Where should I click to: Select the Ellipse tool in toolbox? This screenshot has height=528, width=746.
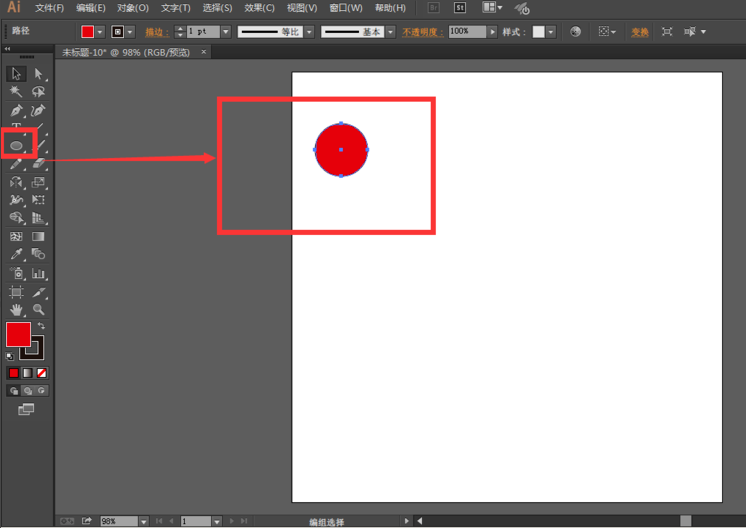[16, 146]
